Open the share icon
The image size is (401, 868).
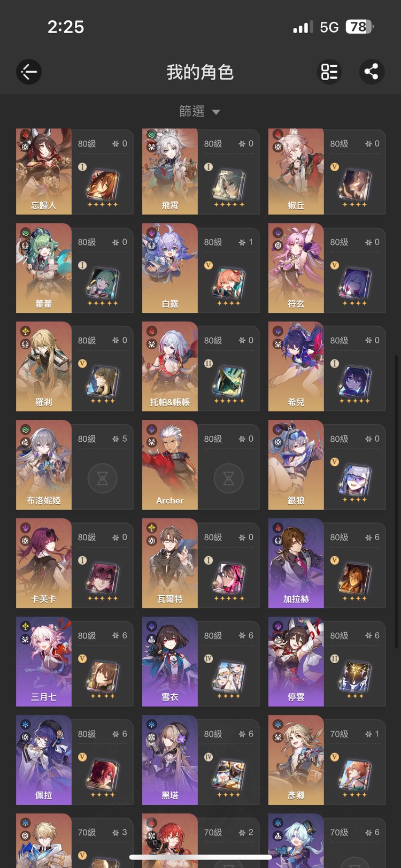click(372, 72)
